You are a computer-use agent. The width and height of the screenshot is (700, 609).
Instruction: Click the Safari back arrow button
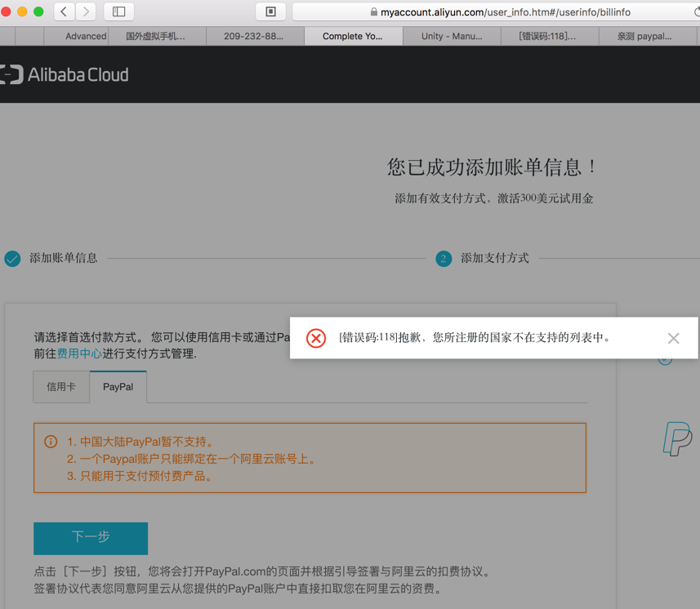pyautogui.click(x=64, y=11)
